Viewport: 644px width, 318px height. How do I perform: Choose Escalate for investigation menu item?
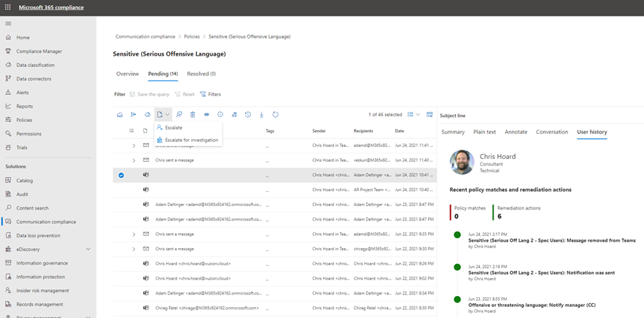pyautogui.click(x=188, y=140)
